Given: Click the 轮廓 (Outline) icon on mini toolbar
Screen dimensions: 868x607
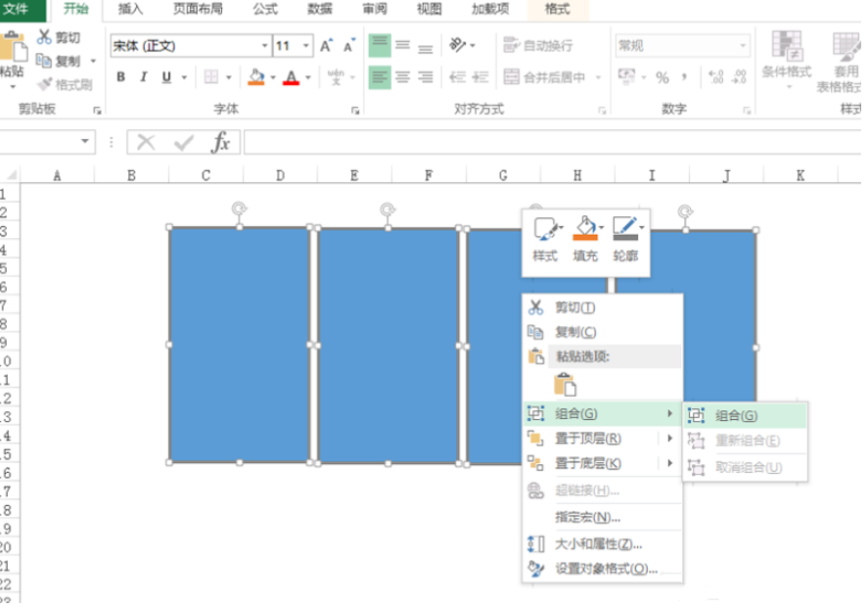Looking at the screenshot, I should tap(623, 229).
